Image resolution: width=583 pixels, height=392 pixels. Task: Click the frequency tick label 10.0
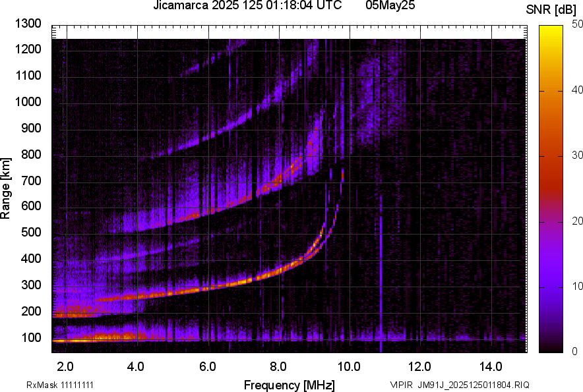(x=349, y=367)
